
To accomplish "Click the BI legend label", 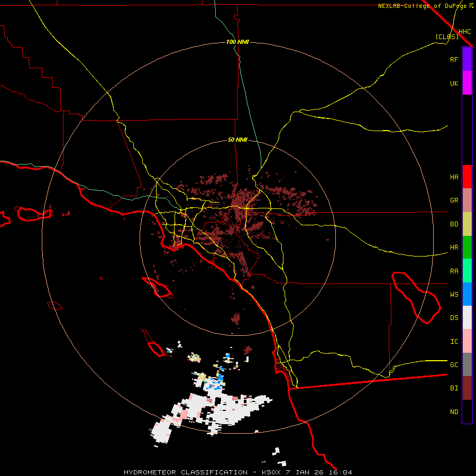I will (x=454, y=388).
